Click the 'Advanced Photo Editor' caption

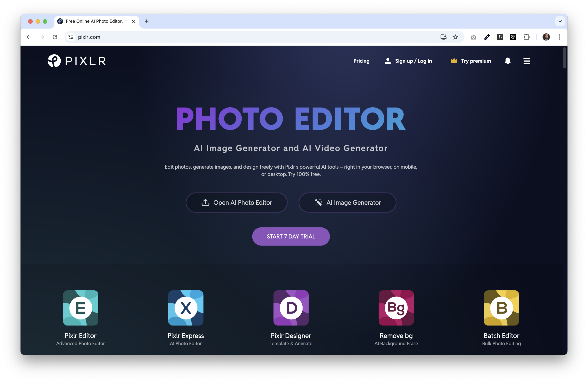pyautogui.click(x=81, y=343)
